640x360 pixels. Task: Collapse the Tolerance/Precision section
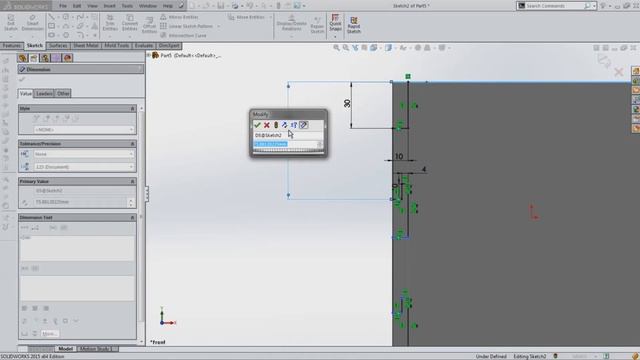tap(132, 144)
